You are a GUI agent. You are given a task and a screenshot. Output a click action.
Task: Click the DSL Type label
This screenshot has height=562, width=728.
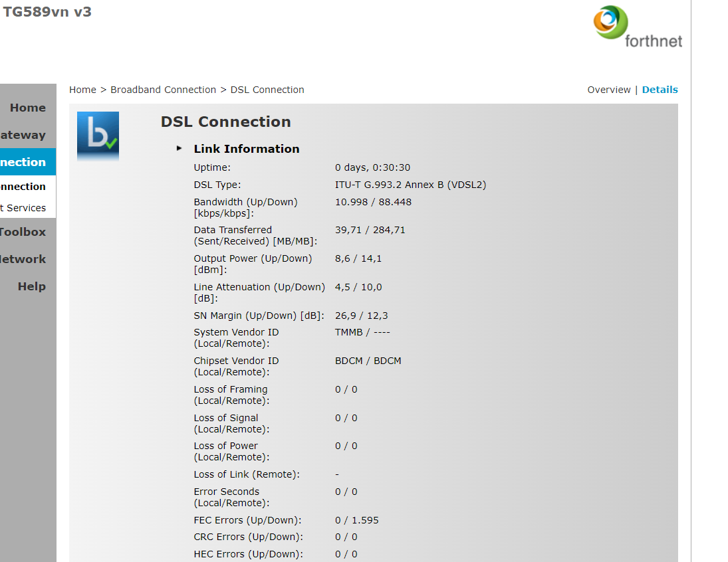pyautogui.click(x=217, y=185)
